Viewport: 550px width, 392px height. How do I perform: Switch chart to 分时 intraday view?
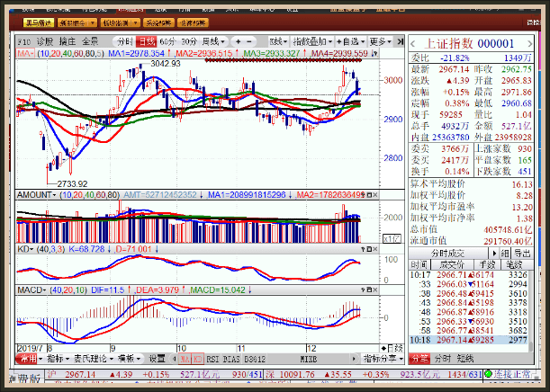124,41
